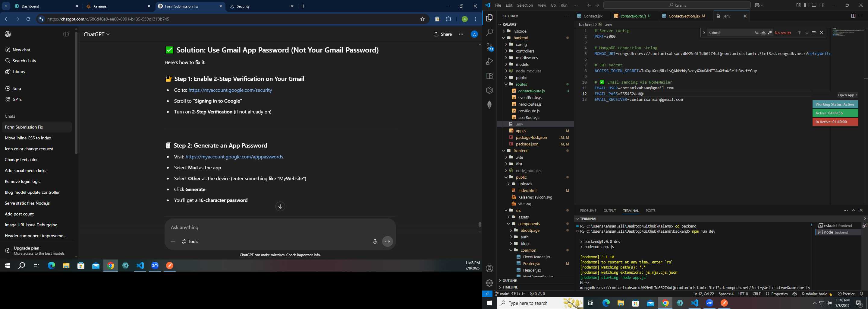
Task: Toggle primary side bar layout icon
Action: 806,5
